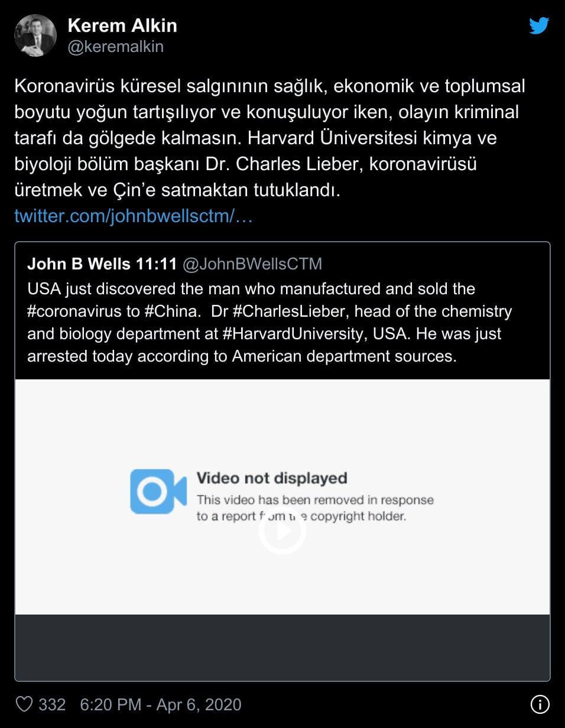Click the @JohnBWellsCTM handle

[252, 264]
